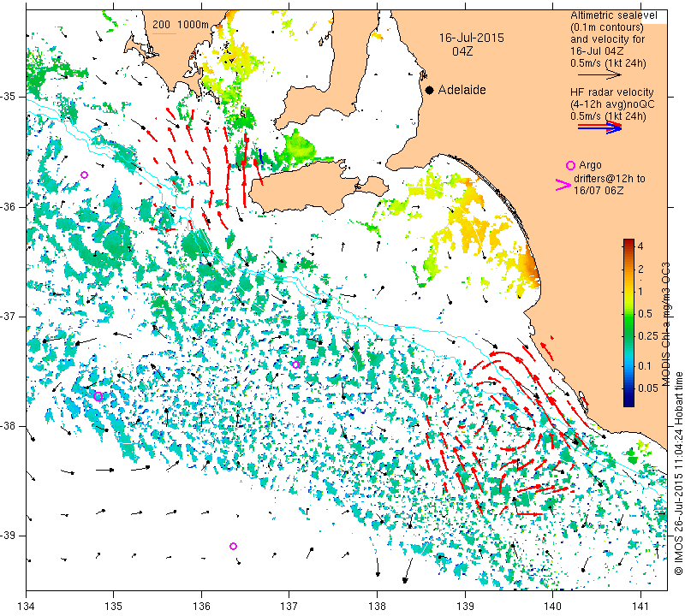Click the longitude axis label '135'

114,607
